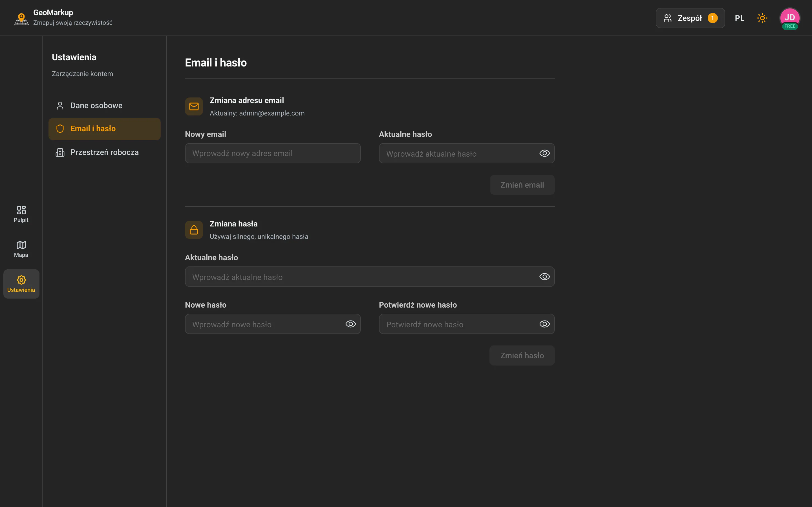Toggle visibility of Nowe hasło field
The height and width of the screenshot is (507, 812).
click(350, 324)
